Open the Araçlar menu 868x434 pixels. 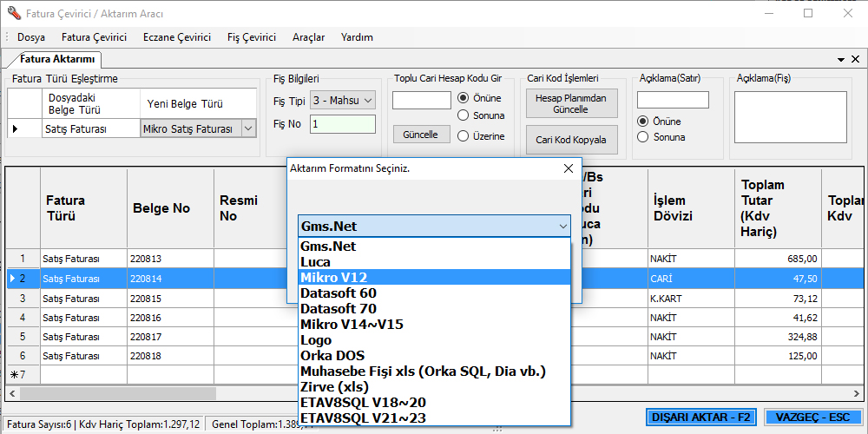click(308, 37)
